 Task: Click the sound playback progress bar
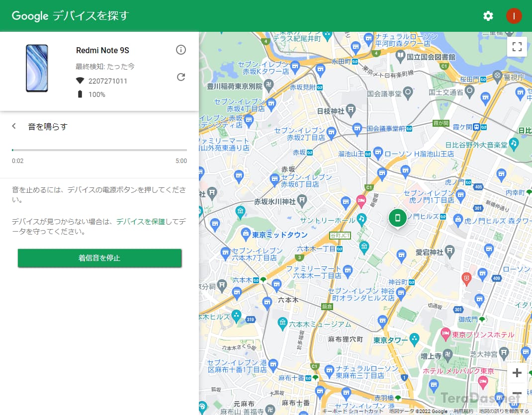(99, 150)
